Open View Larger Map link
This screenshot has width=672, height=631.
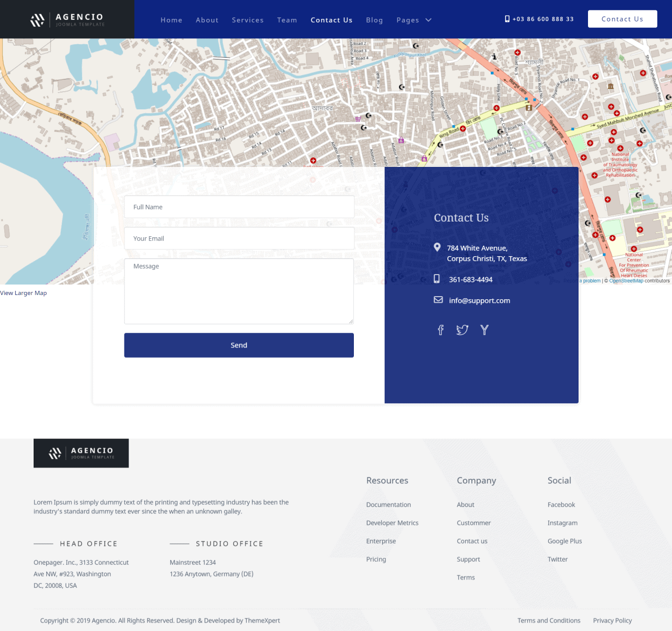pyautogui.click(x=24, y=293)
